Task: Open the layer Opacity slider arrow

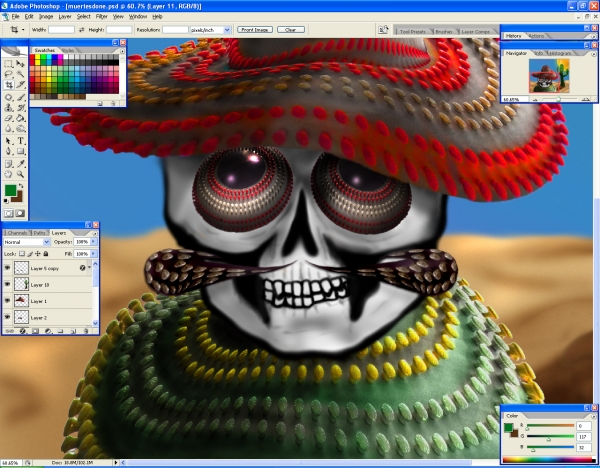Action: point(93,241)
